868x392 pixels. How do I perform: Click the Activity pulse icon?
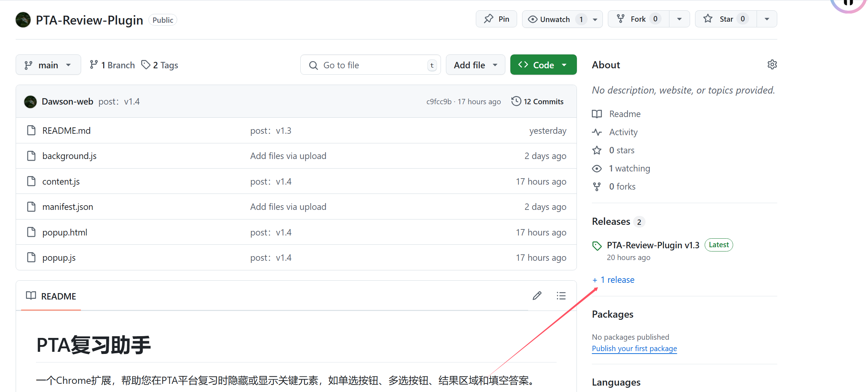click(x=597, y=132)
